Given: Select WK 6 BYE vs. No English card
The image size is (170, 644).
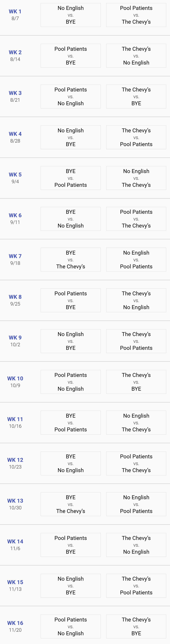Looking at the screenshot, I should [71, 219].
